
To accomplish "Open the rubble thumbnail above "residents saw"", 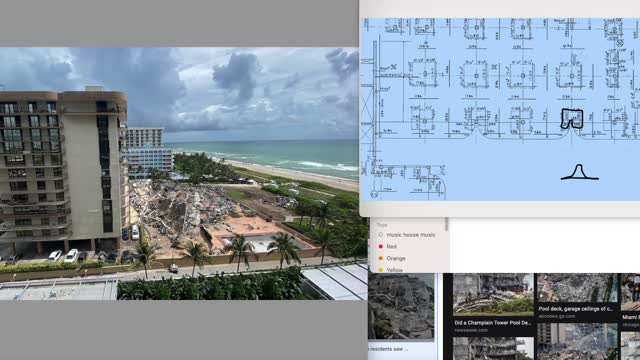I will click(x=401, y=307).
